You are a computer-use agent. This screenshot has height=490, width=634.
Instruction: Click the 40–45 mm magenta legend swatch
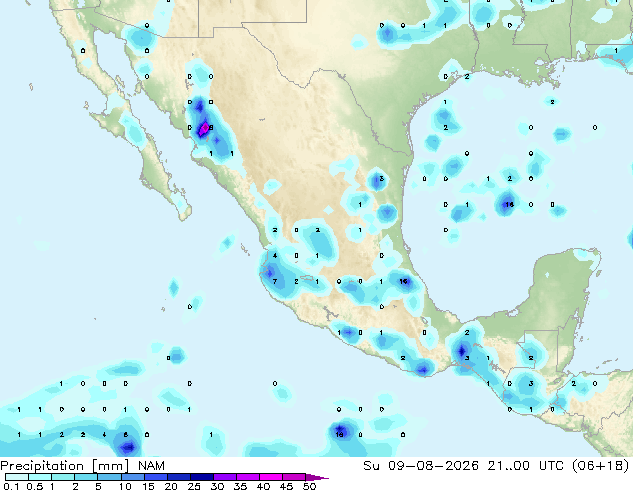(270, 477)
